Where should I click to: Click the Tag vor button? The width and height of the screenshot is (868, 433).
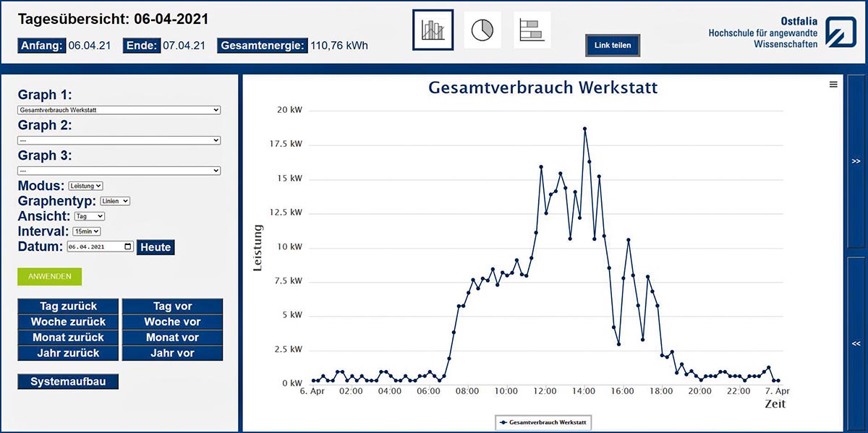click(172, 306)
